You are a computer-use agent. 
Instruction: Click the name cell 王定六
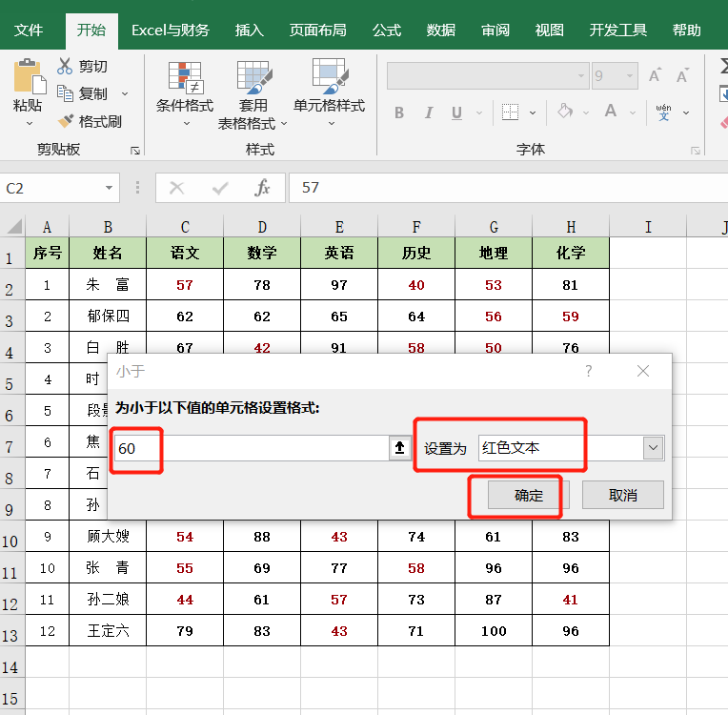pos(108,631)
